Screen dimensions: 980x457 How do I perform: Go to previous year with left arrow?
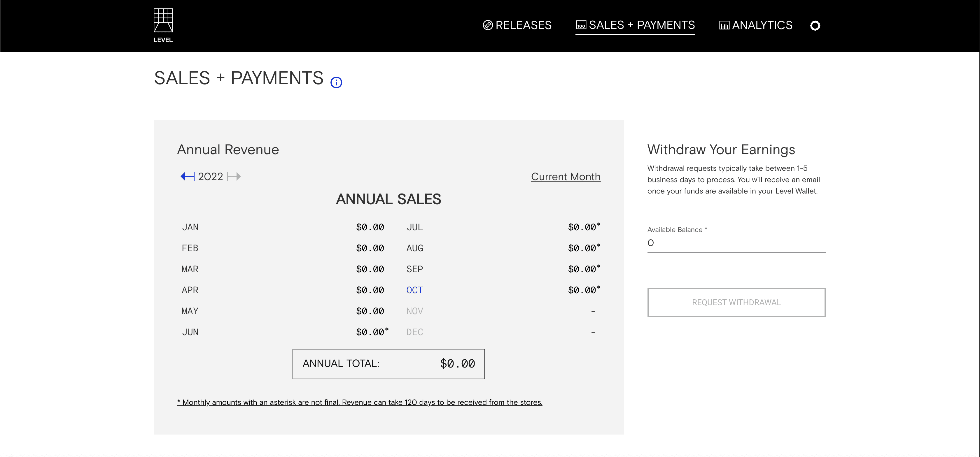pos(187,176)
